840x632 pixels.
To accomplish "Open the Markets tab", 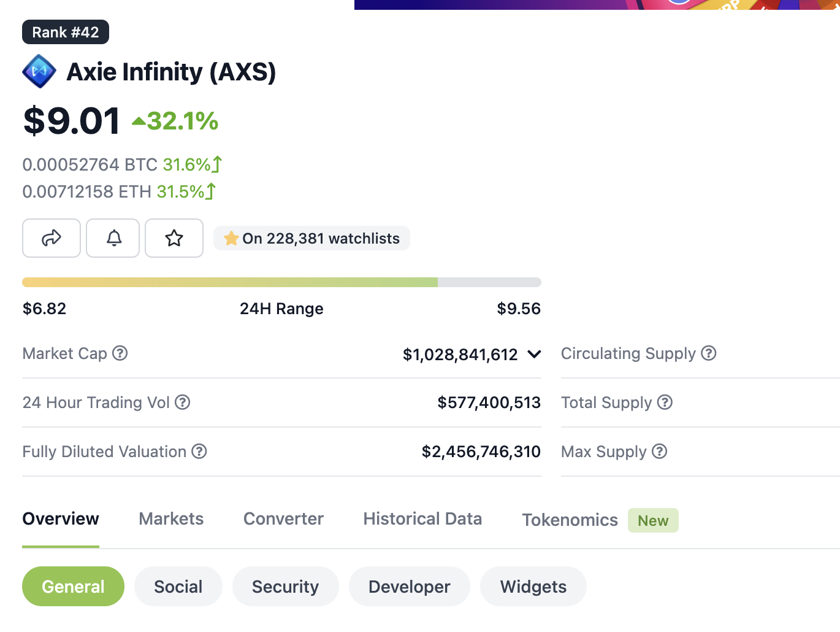I will pyautogui.click(x=171, y=519).
